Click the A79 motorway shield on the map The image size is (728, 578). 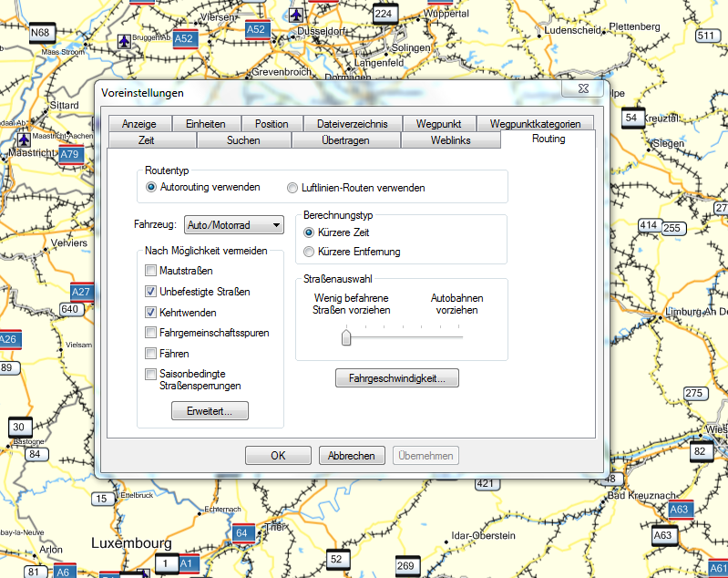(69, 154)
